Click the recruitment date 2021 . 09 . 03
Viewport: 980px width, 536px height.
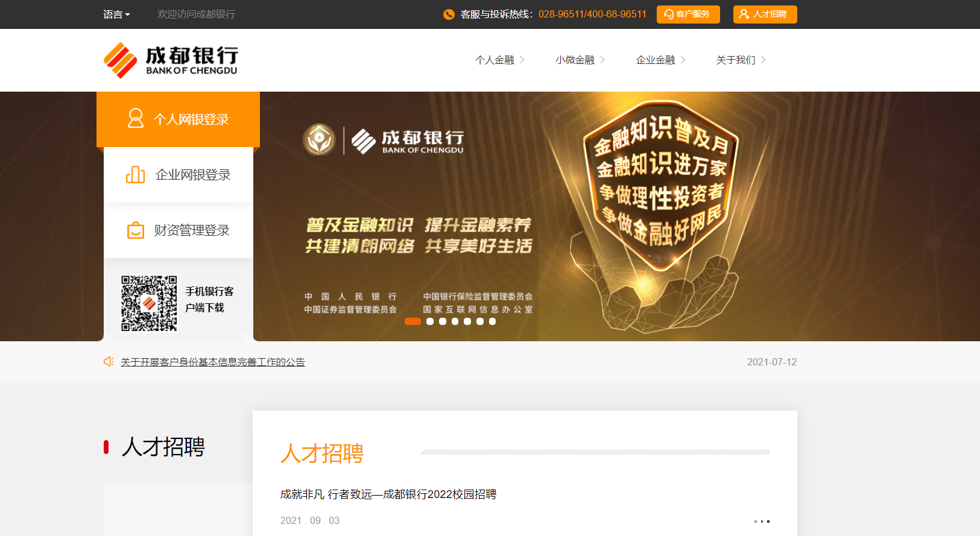click(310, 520)
